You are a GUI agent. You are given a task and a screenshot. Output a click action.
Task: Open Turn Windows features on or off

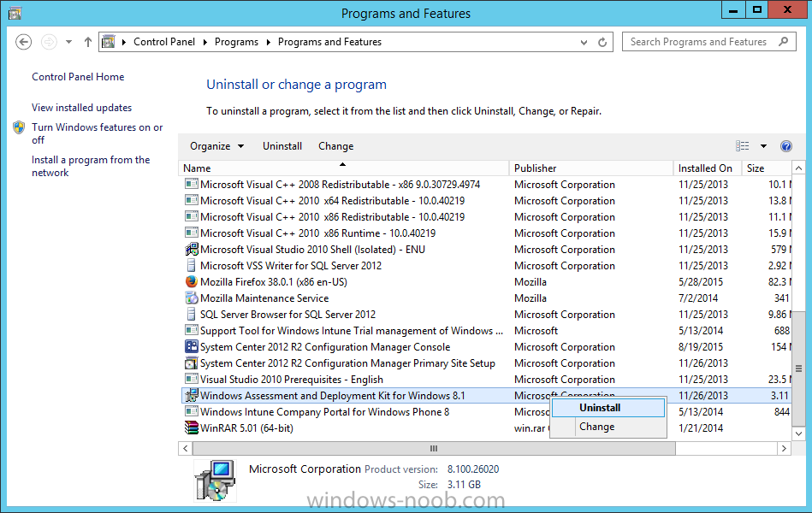(98, 133)
